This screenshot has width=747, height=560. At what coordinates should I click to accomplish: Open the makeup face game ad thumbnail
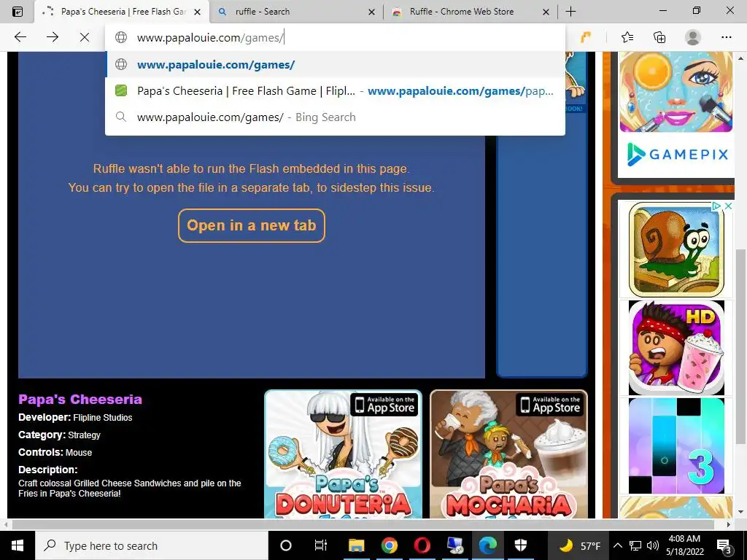pyautogui.click(x=676, y=92)
